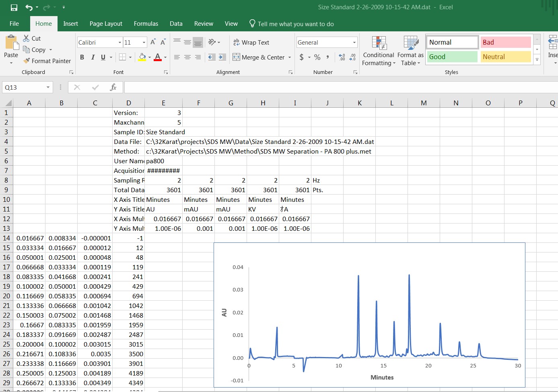Viewport: 558px width, 392px height.
Task: Decrease the cell indent
Action: pyautogui.click(x=212, y=57)
